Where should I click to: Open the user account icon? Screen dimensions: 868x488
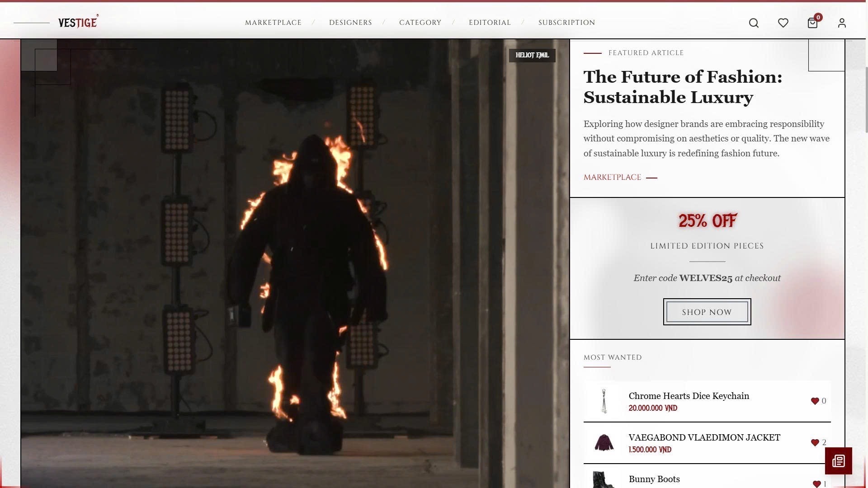click(842, 23)
